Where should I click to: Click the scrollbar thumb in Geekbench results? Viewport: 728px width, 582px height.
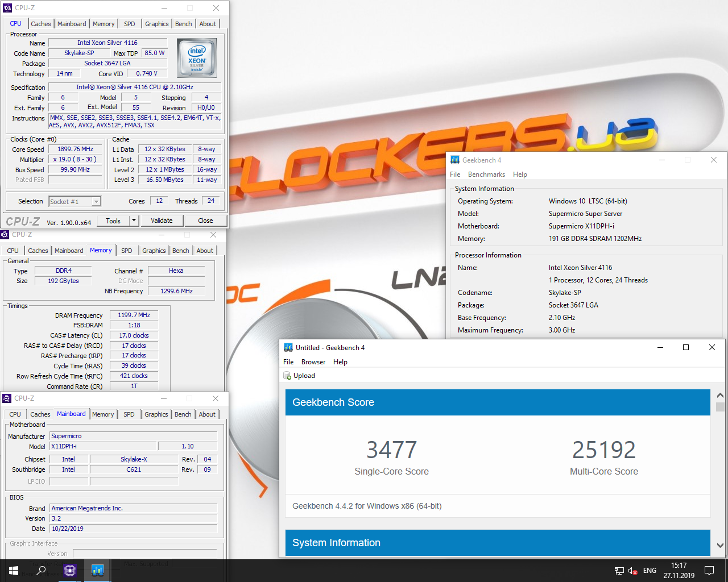(720, 407)
